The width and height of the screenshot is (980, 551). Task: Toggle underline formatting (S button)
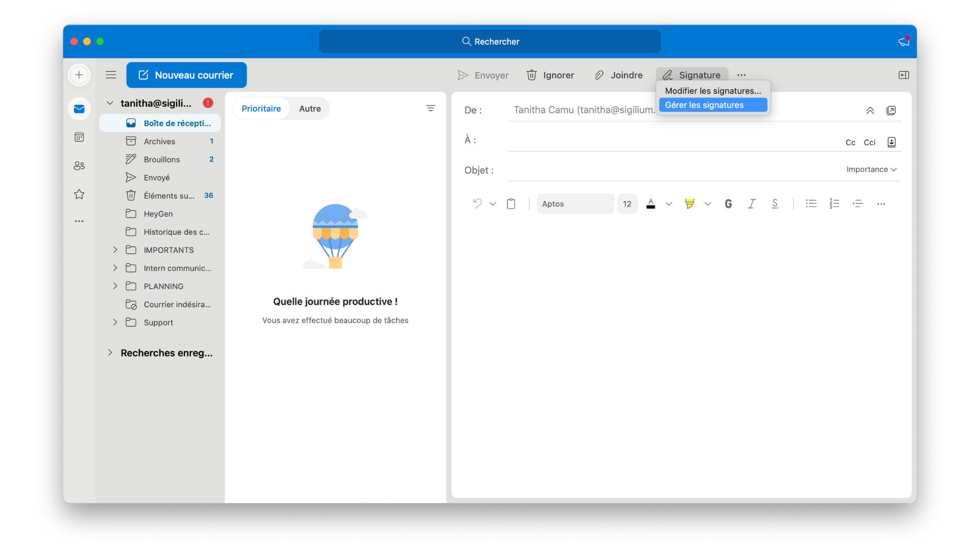point(775,204)
